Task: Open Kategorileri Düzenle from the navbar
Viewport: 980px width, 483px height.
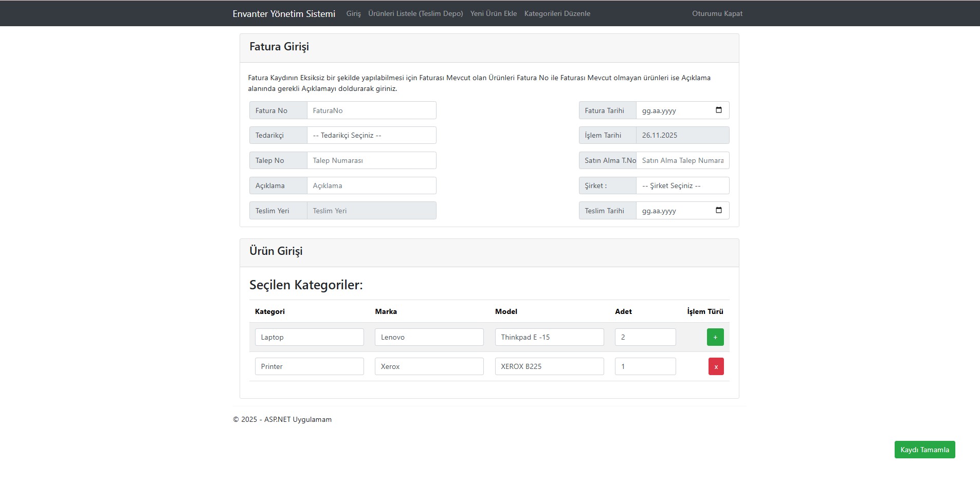Action: (557, 13)
